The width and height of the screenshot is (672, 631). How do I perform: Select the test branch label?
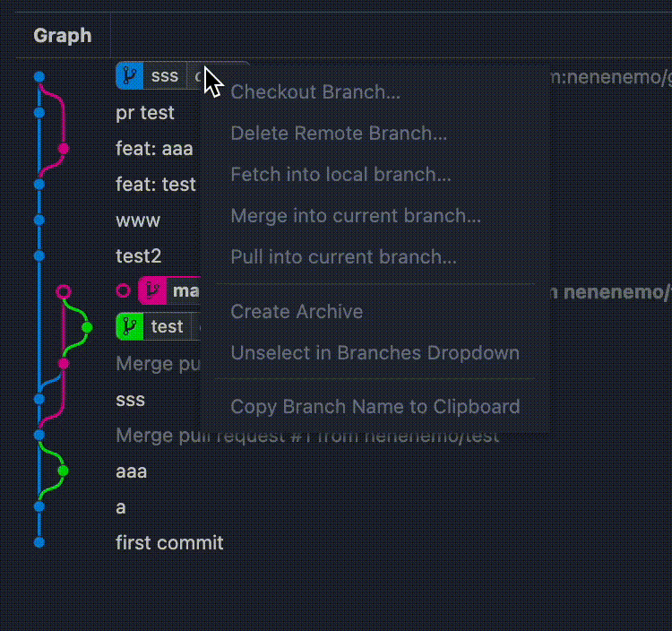click(167, 326)
